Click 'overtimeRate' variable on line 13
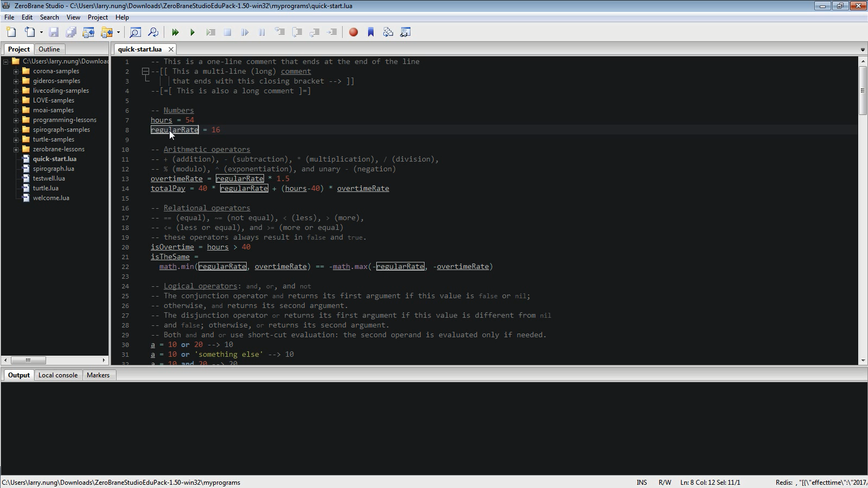This screenshot has width=868, height=488. [x=177, y=179]
